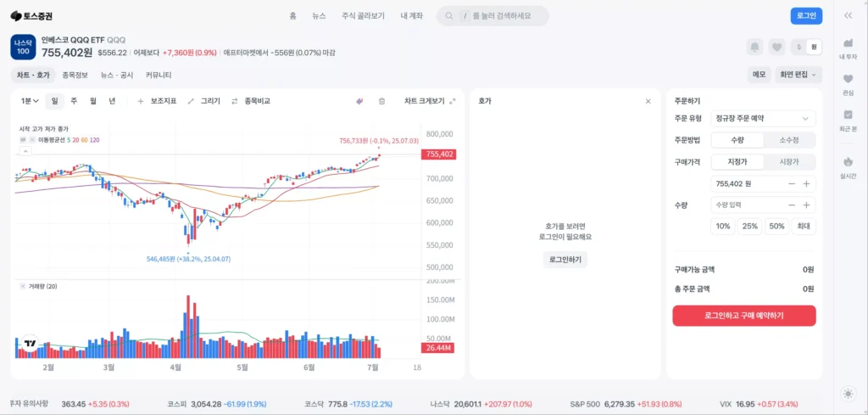This screenshot has width=868, height=415.
Task: Set quantity to 50%
Action: [x=776, y=227]
